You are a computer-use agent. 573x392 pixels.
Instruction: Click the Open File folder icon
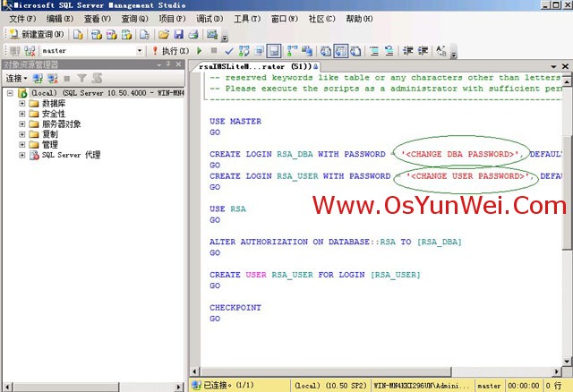pos(163,34)
